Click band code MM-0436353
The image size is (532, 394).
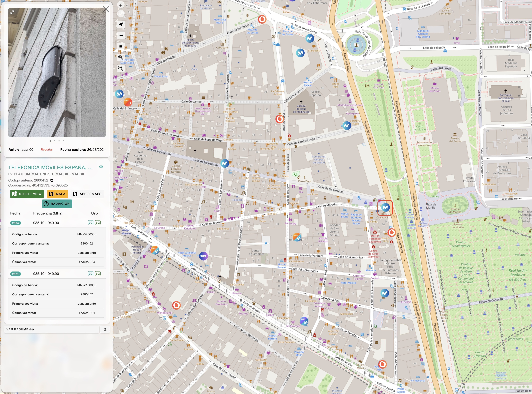[87, 234]
